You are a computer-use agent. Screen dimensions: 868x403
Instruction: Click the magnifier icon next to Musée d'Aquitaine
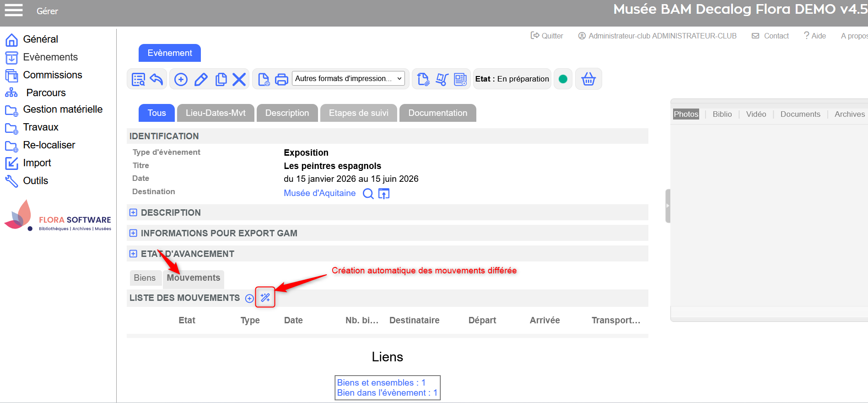click(x=368, y=194)
